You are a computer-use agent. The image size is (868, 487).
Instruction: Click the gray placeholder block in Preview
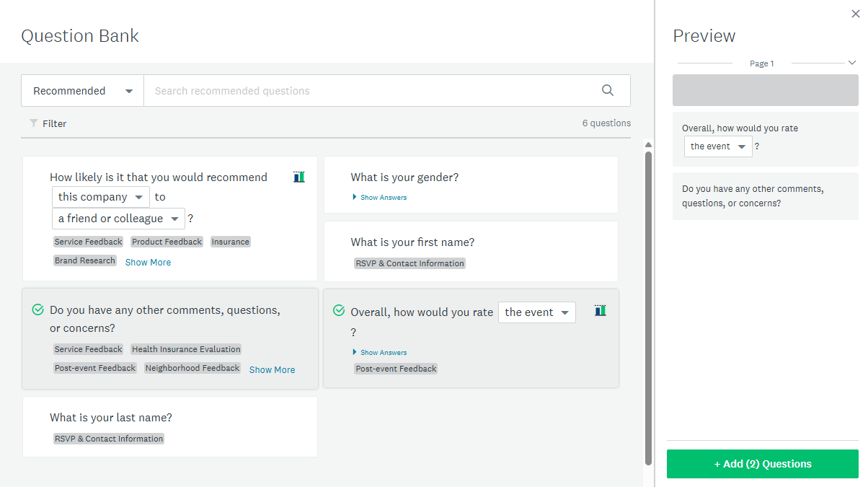coord(766,90)
